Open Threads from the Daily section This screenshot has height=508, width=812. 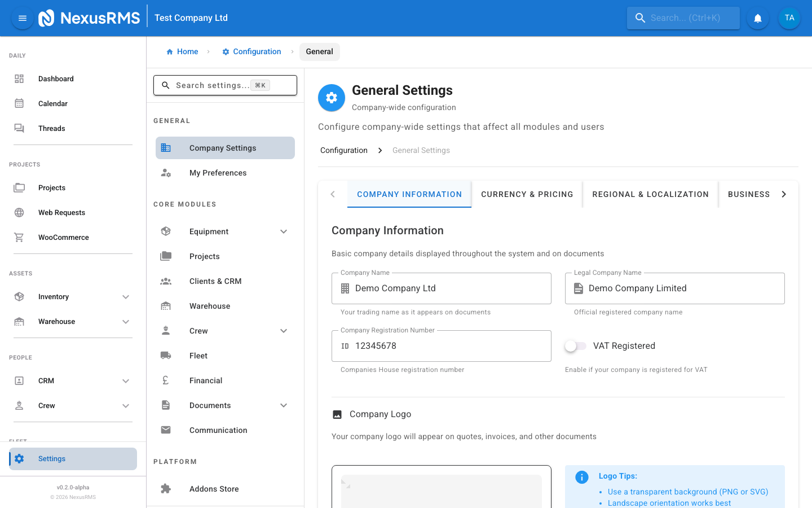51,128
